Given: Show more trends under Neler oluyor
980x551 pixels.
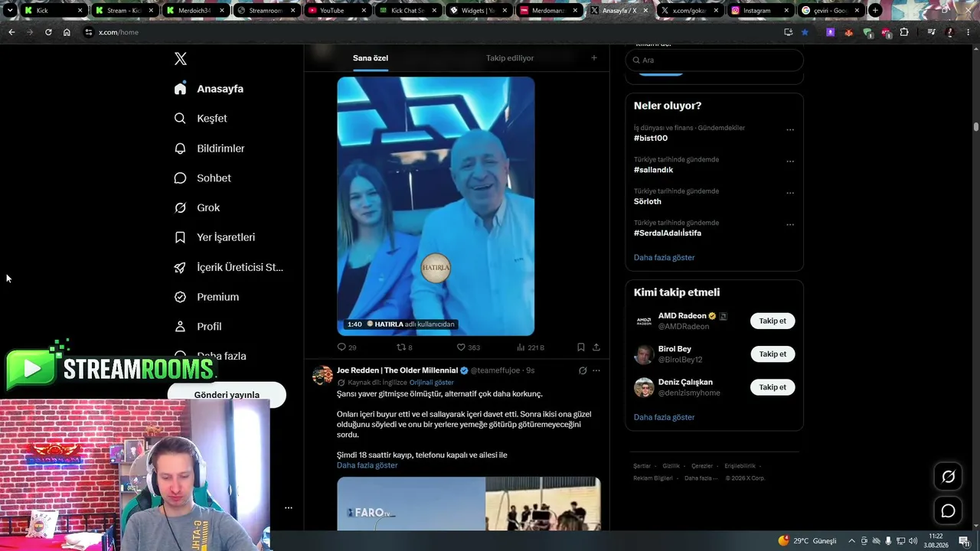Looking at the screenshot, I should pos(665,258).
